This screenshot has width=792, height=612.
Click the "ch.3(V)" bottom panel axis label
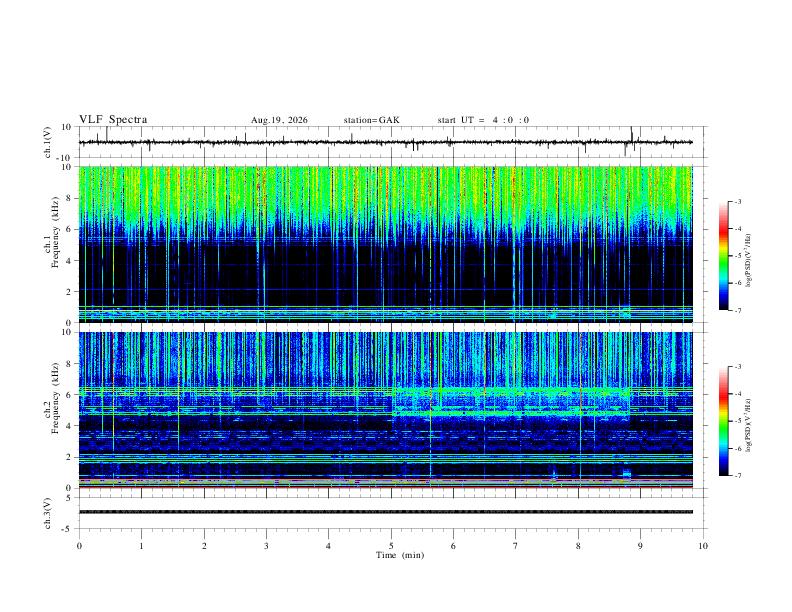(x=48, y=514)
